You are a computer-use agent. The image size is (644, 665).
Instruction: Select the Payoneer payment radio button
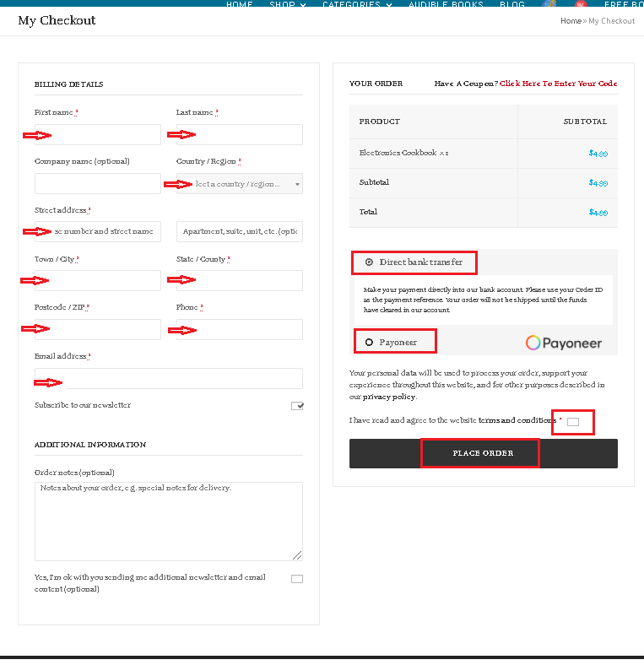369,343
